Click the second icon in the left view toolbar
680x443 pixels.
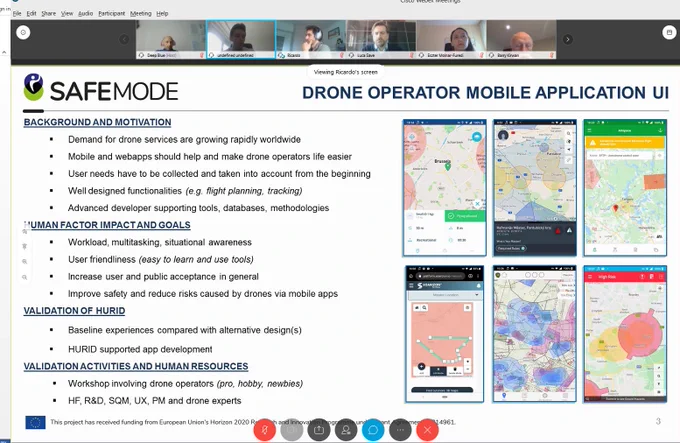[25, 246]
